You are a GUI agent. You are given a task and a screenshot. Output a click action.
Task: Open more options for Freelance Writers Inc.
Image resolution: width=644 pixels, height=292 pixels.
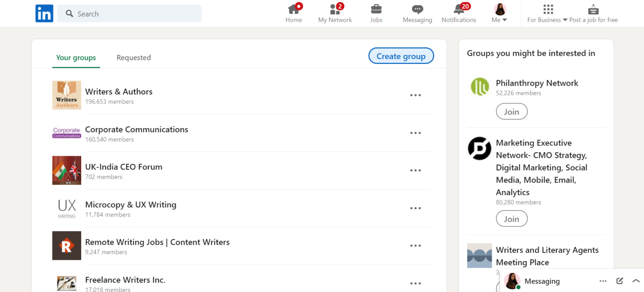[x=415, y=283]
